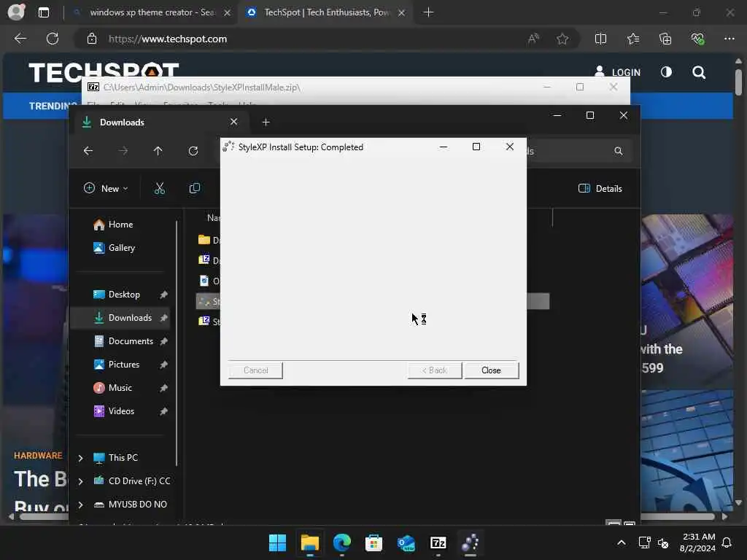The image size is (747, 560).
Task: Open Read aloud icon in Edge address bar
Action: [533, 39]
